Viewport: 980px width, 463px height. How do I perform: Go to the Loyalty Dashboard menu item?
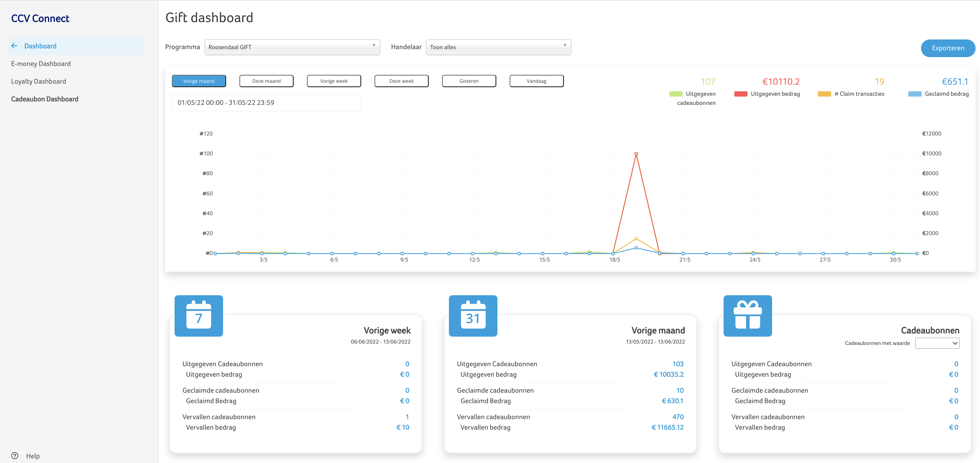coord(38,81)
